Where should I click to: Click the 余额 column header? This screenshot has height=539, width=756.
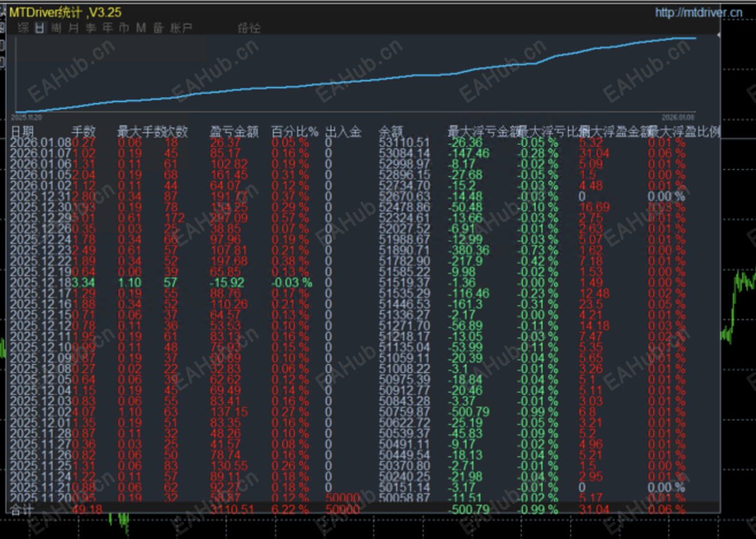(391, 132)
